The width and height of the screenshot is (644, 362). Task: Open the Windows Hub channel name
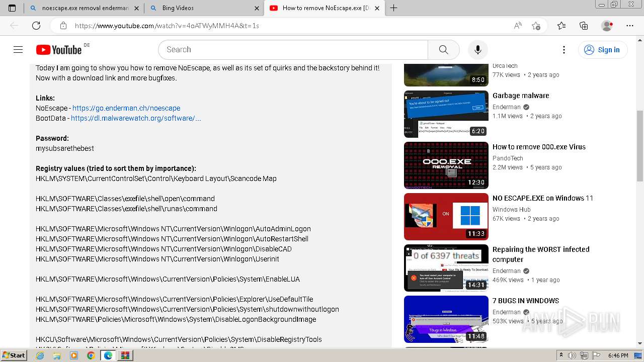(x=511, y=210)
